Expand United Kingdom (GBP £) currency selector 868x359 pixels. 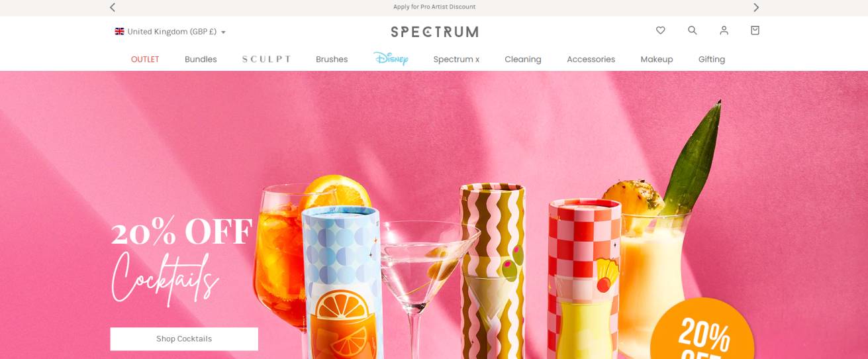click(170, 32)
